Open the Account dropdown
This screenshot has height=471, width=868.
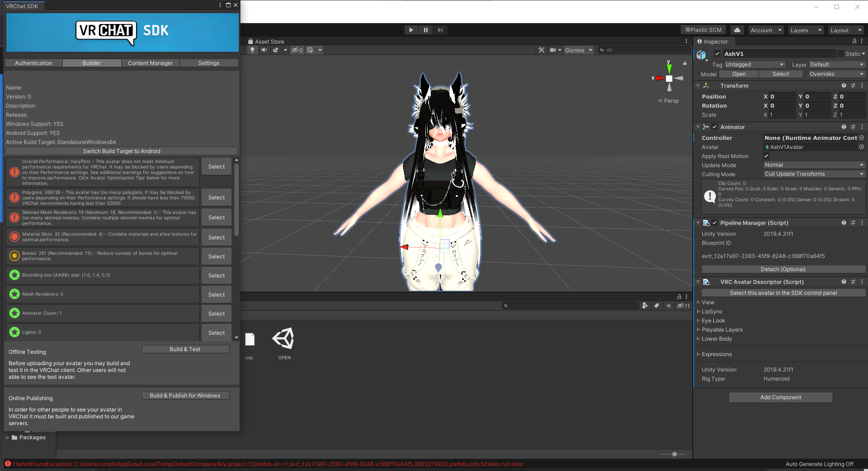(766, 30)
